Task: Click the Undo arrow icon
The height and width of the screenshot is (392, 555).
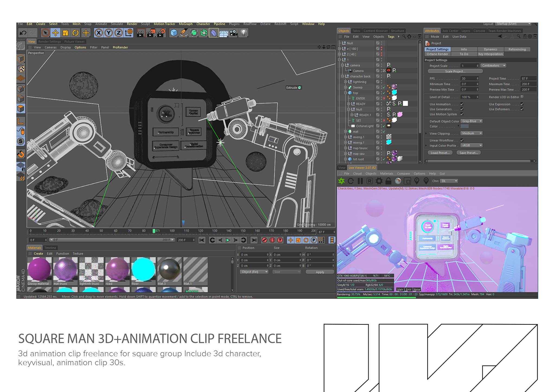Action: click(23, 33)
